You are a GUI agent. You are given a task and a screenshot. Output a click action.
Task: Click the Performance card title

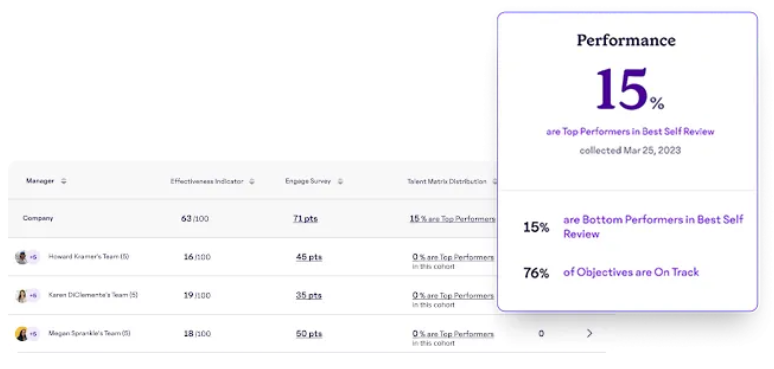coord(626,40)
